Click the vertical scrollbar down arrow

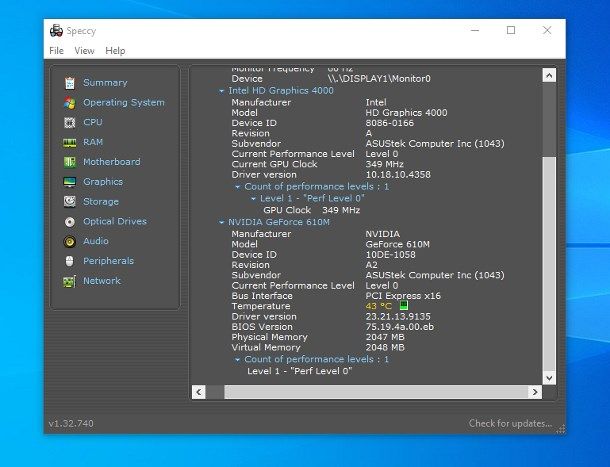[549, 377]
